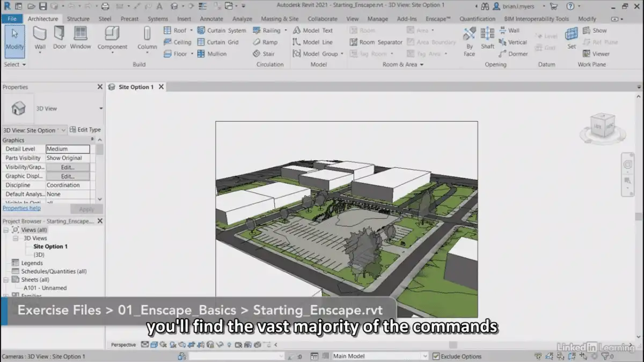The width and height of the screenshot is (644, 362).
Task: Open the Detail Level Medium field
Action: tap(68, 149)
